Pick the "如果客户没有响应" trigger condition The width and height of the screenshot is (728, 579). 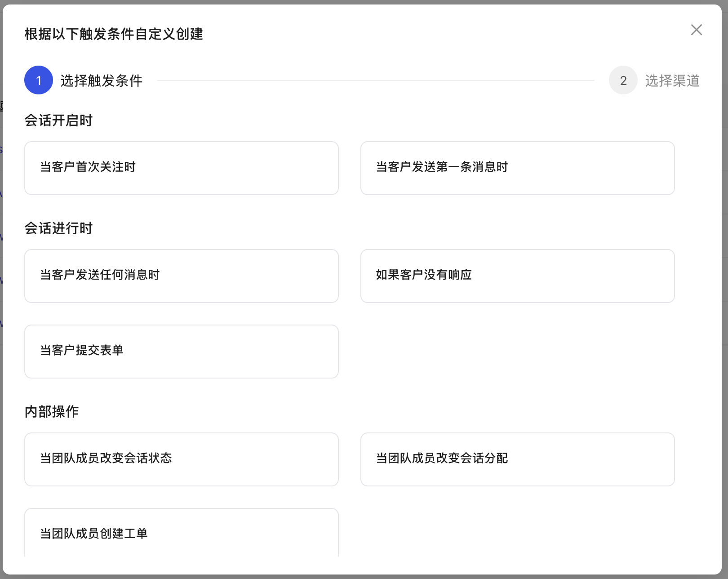(x=517, y=276)
